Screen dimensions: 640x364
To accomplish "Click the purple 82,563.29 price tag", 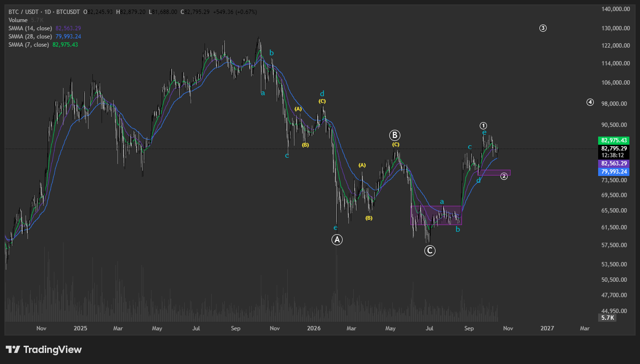I will [x=614, y=163].
